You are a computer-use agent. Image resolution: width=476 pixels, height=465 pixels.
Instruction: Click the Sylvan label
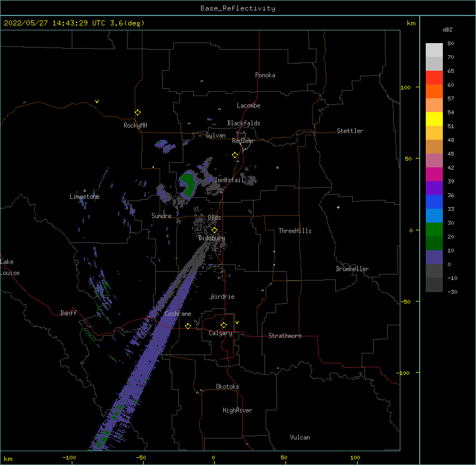[215, 135]
